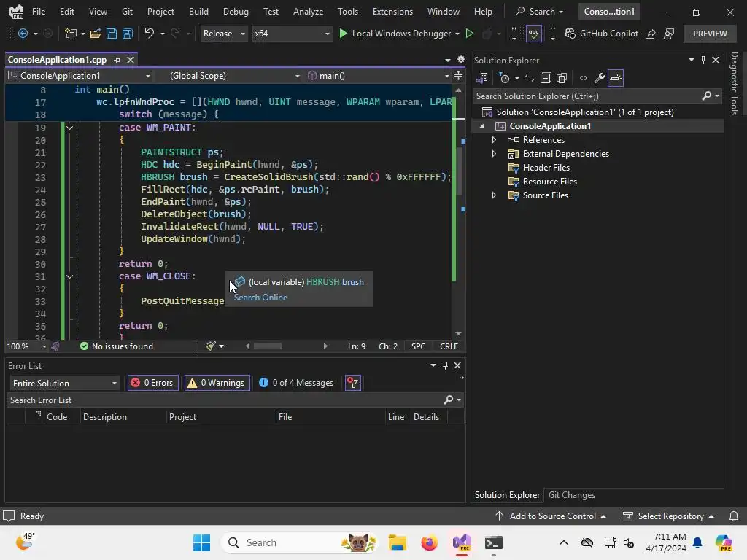Viewport: 747px width, 560px height.
Task: Click the code cleanup broom icon
Action: (x=211, y=346)
